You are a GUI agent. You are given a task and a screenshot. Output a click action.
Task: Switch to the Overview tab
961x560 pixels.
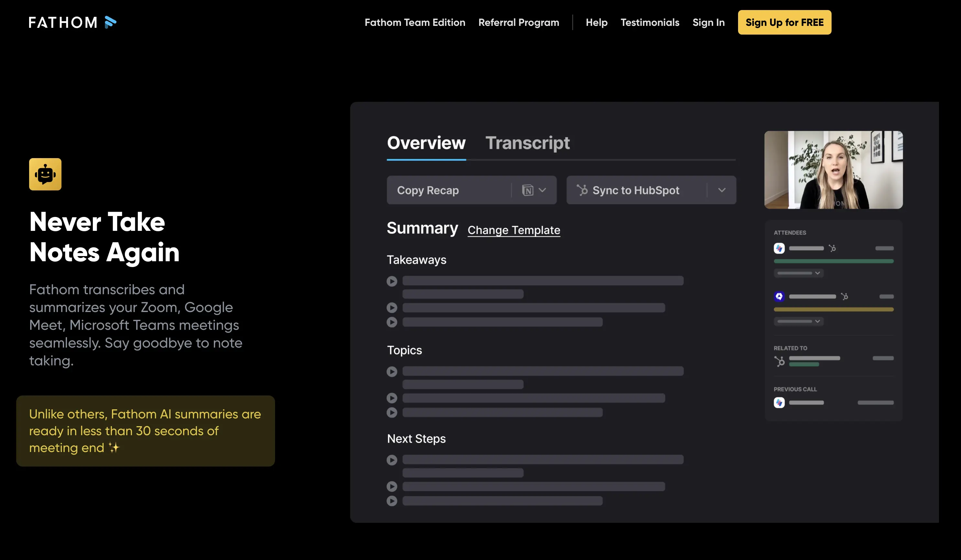point(426,143)
